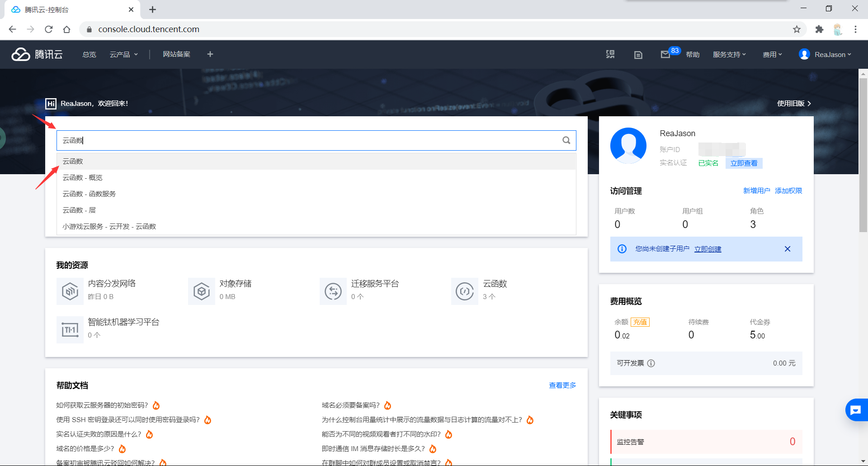
Task: Open Chrome profile avatar icon
Action: [x=838, y=29]
